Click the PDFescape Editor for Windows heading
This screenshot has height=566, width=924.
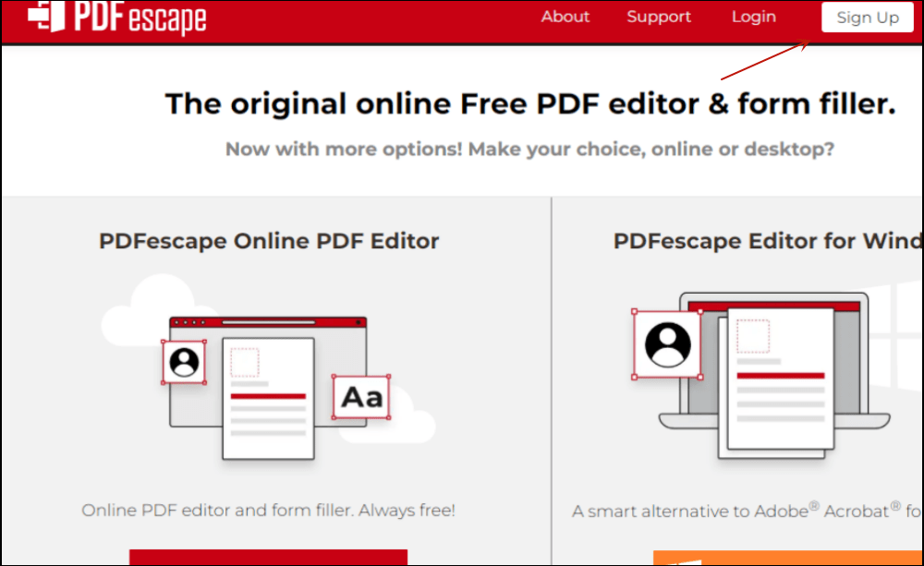point(768,241)
